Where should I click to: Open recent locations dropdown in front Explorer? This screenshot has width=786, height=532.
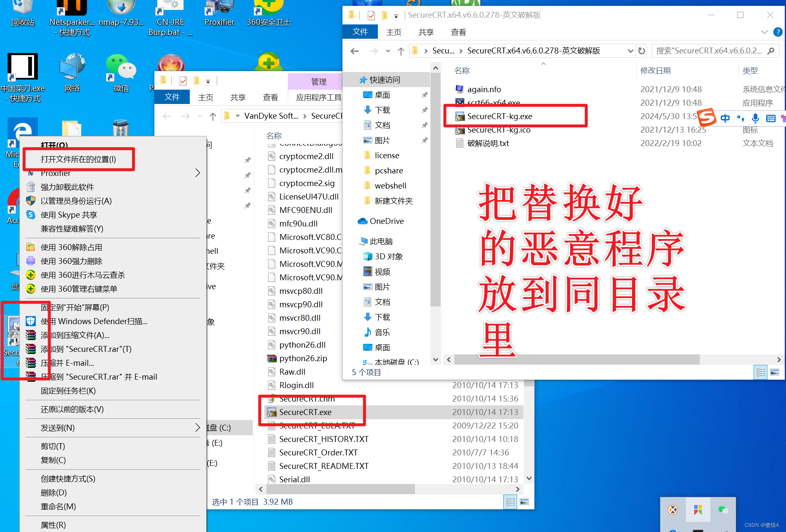[x=388, y=51]
